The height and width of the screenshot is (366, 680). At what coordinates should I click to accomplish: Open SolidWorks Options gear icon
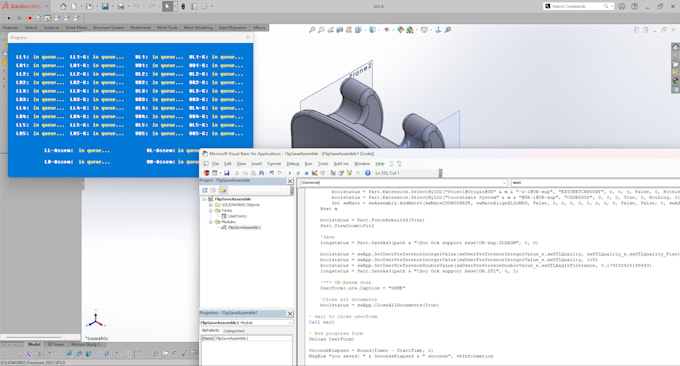click(204, 7)
